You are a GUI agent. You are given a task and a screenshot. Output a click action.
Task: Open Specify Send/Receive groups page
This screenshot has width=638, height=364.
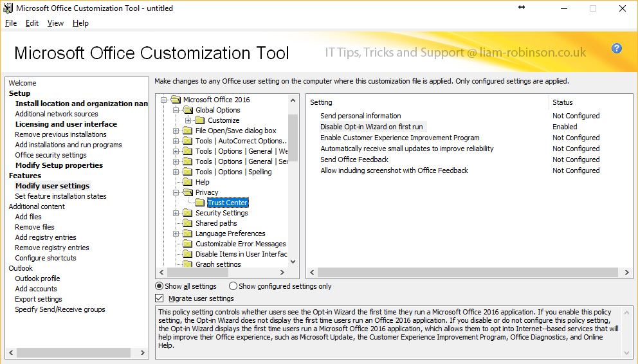point(60,309)
